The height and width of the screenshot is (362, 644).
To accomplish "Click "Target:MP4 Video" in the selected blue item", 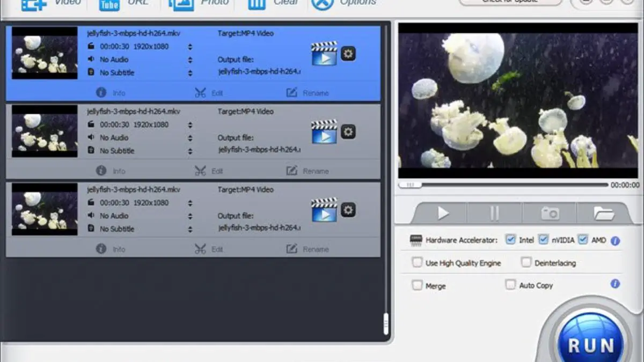I will 245,33.
